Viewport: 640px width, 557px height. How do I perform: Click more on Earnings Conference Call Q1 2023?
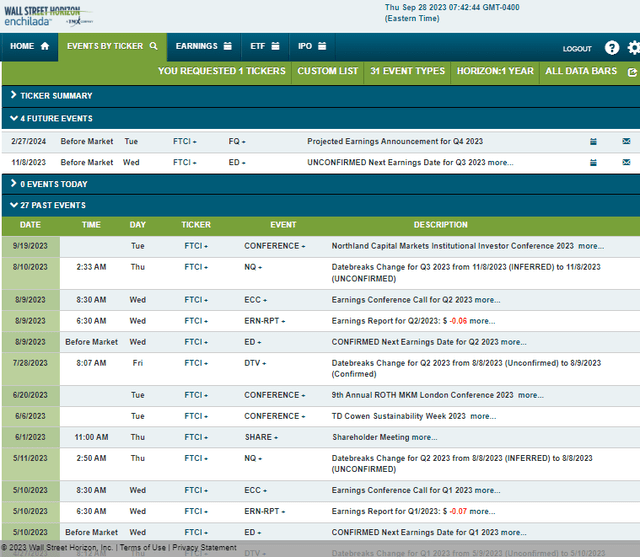click(x=487, y=490)
